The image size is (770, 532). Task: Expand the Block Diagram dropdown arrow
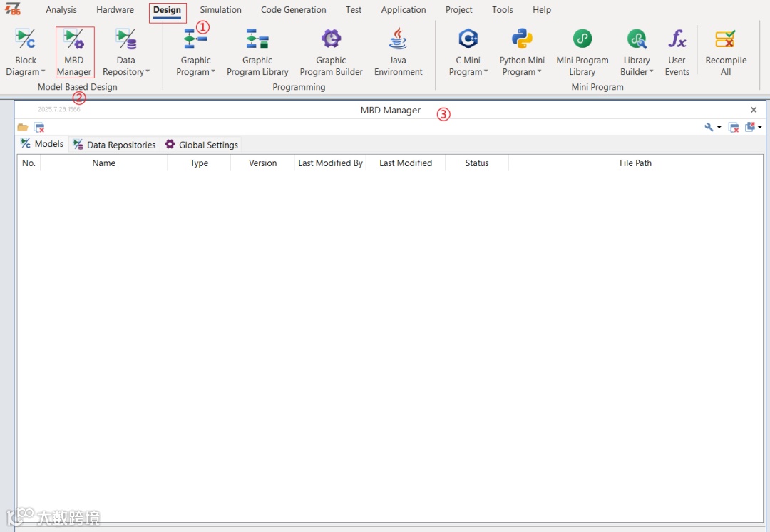(43, 72)
